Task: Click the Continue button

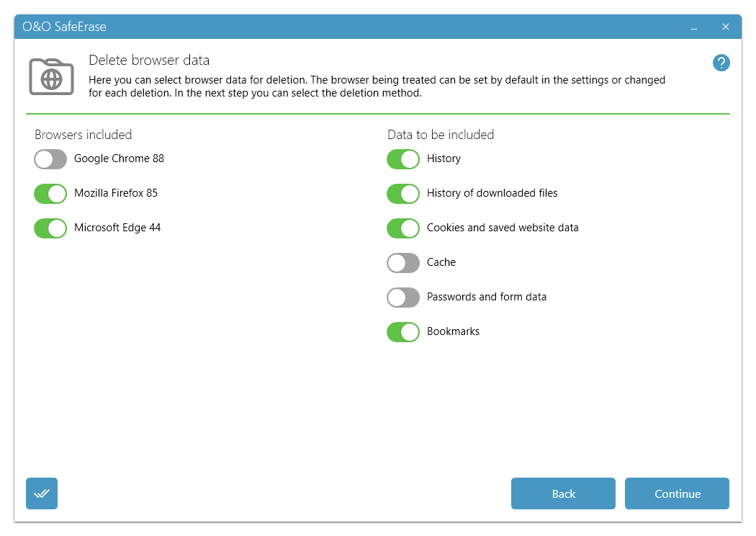Action: [x=677, y=493]
